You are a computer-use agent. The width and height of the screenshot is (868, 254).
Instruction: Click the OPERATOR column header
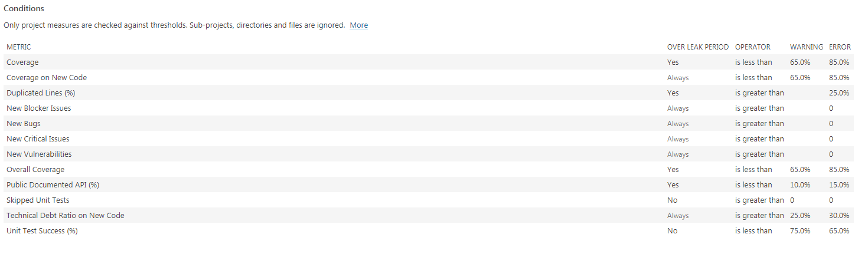[x=753, y=47]
